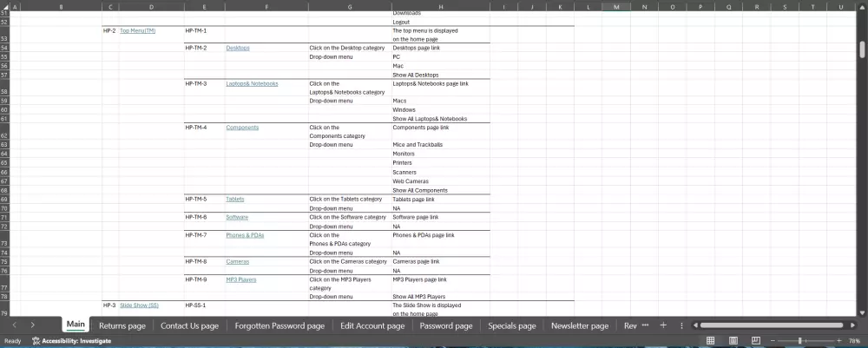Open the Software link
This screenshot has width=868, height=348.
tap(237, 218)
